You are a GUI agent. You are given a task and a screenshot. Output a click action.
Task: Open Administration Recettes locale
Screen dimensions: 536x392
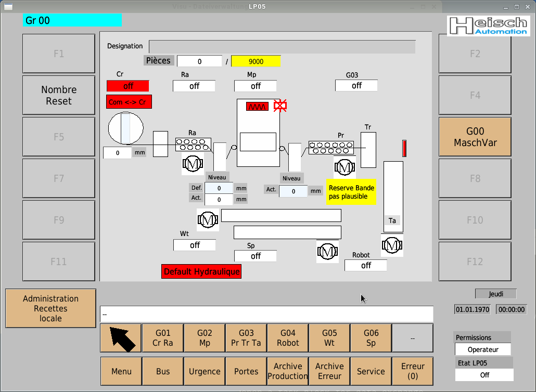pos(51,308)
